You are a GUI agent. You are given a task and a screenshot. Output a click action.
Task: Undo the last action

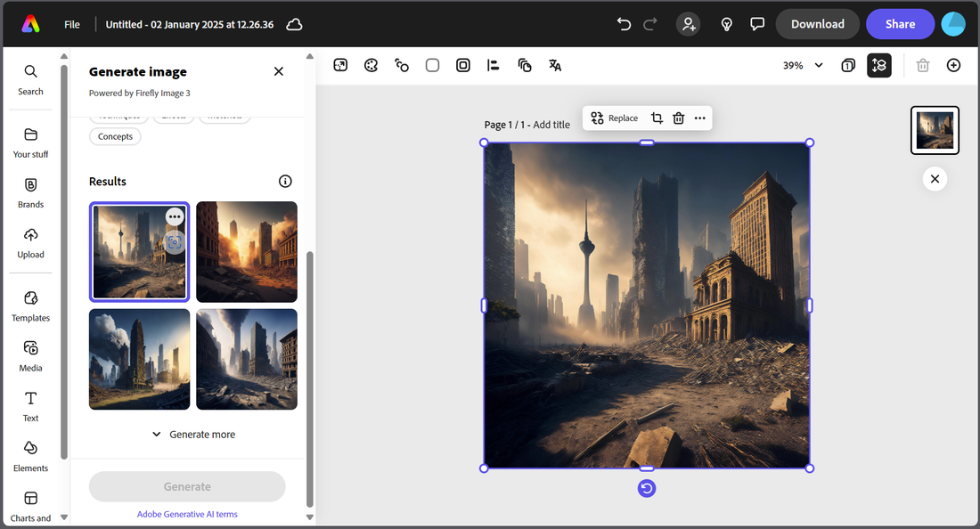[x=624, y=24]
